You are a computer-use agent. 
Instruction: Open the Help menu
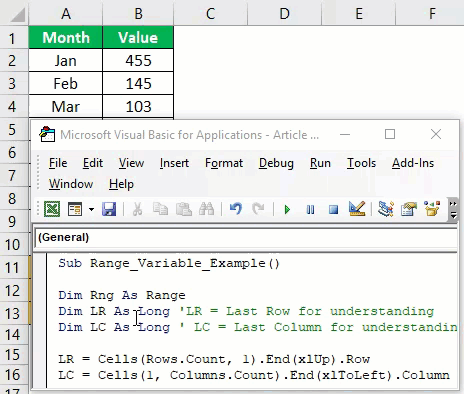[121, 184]
